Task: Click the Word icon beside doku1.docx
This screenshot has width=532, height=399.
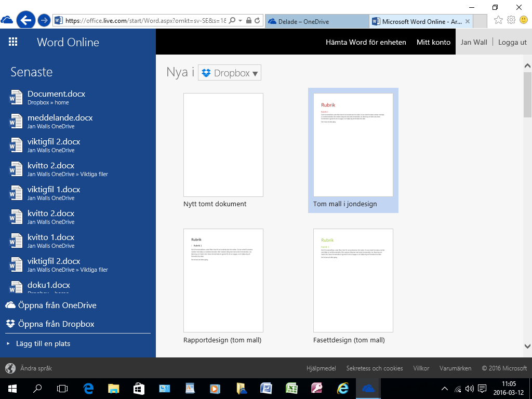Action: (x=16, y=287)
